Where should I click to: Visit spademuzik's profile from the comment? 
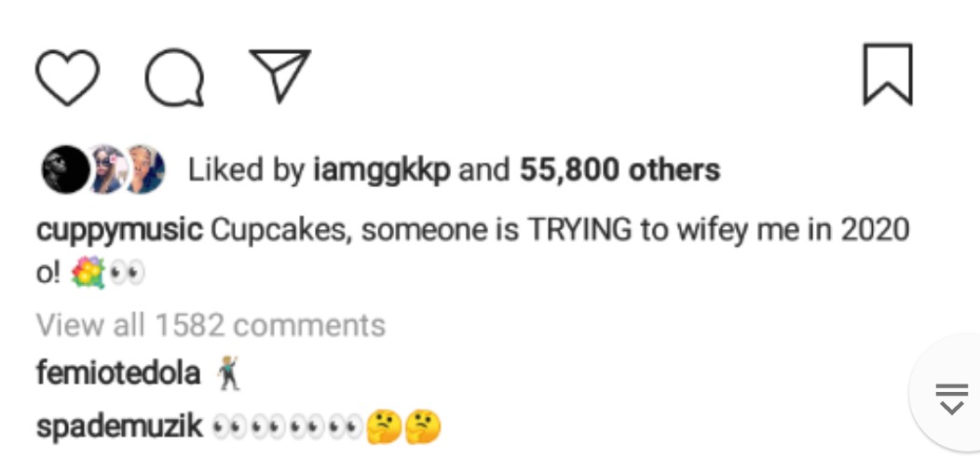pos(118,427)
